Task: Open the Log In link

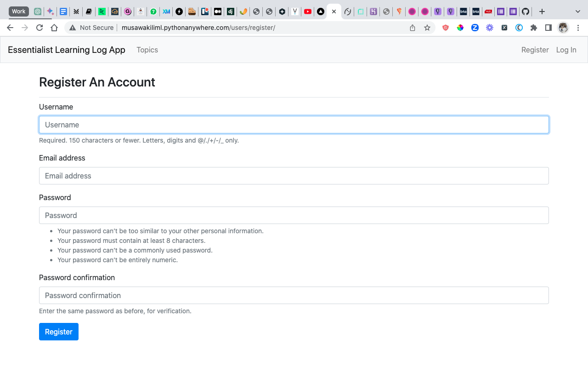Action: (566, 50)
